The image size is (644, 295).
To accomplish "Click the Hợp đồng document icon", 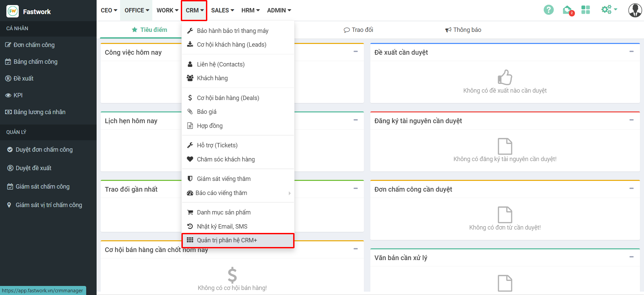I will 190,126.
